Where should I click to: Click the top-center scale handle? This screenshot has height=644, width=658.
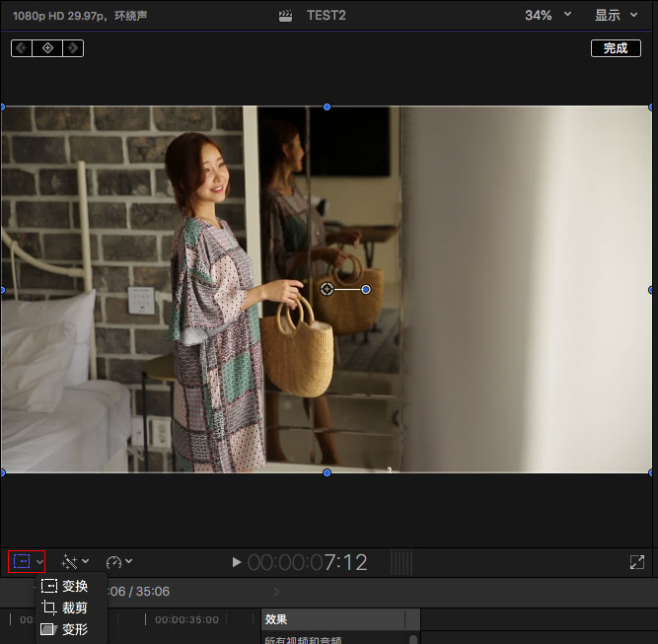point(327,107)
